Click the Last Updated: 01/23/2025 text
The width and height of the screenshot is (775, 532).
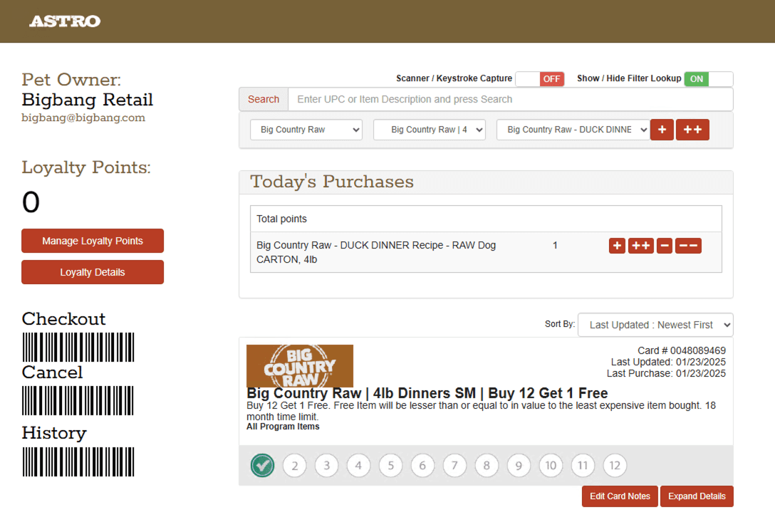coord(668,362)
